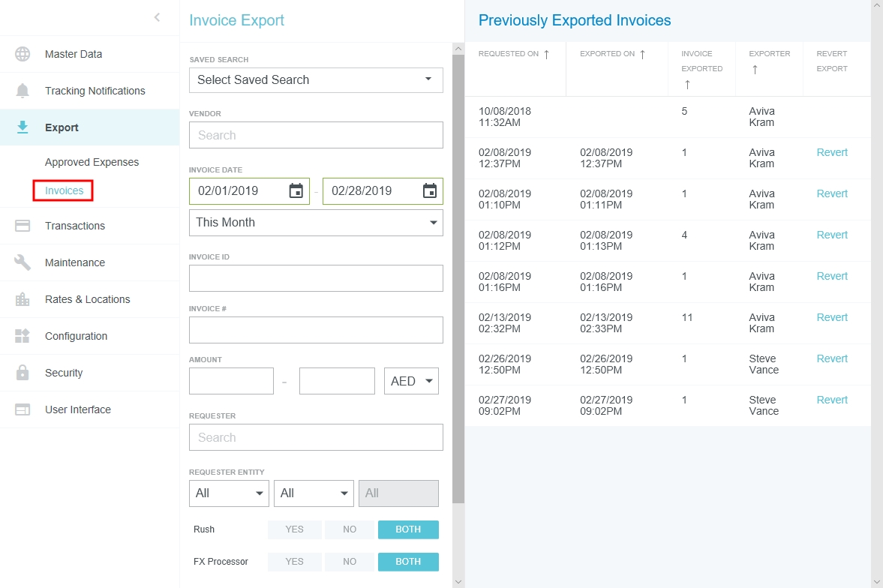
Task: Revert the 02/13/2019 02:32PM export
Action: (x=832, y=317)
